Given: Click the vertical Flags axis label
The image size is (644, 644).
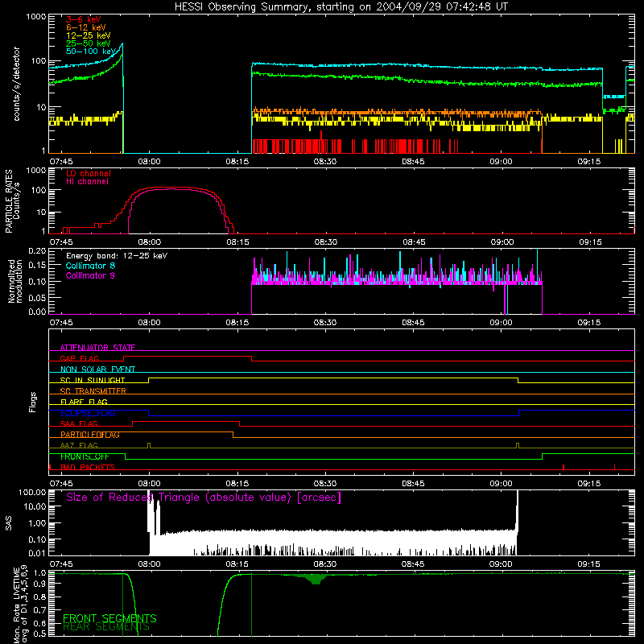Looking at the screenshot, I should 33,402.
